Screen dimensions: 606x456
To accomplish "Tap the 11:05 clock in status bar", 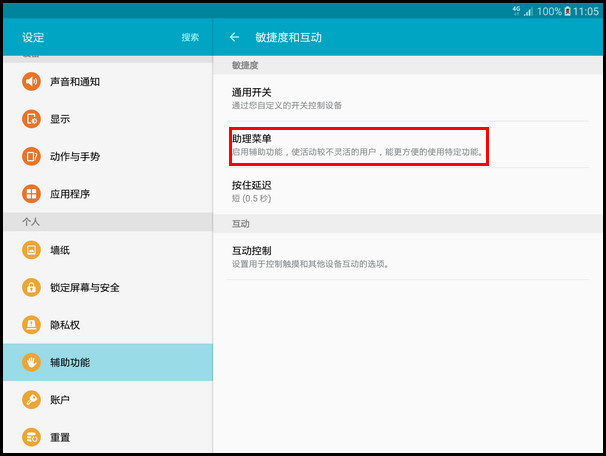I will [x=586, y=11].
